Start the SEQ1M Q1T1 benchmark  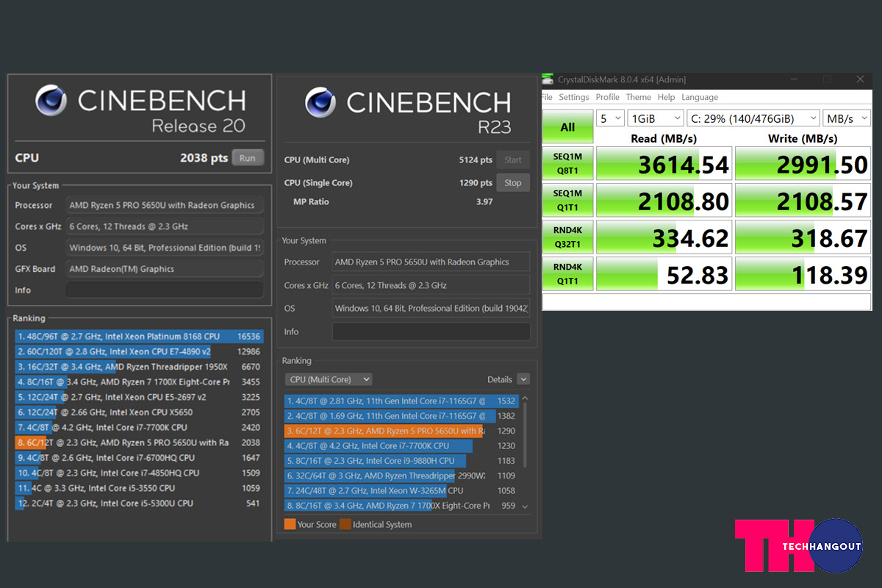567,201
